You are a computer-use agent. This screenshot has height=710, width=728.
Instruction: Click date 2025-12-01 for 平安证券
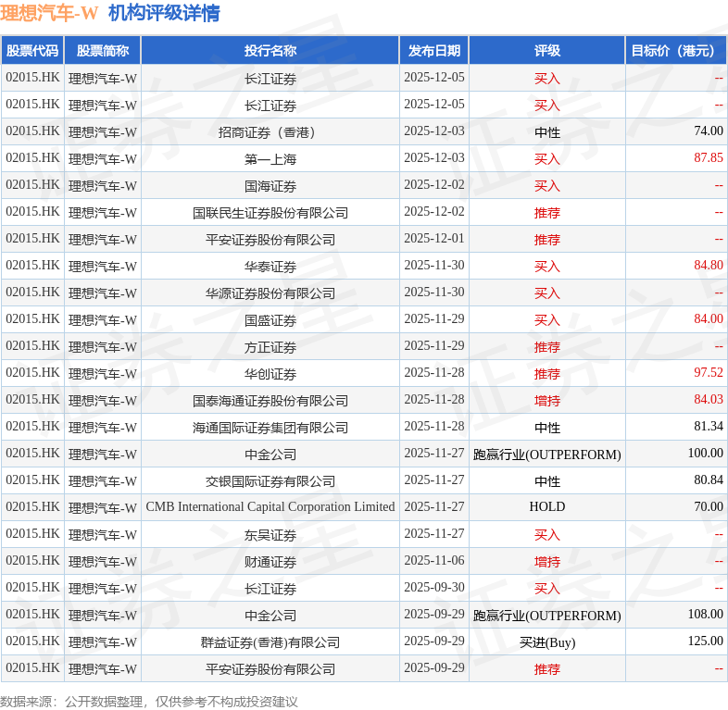(434, 238)
